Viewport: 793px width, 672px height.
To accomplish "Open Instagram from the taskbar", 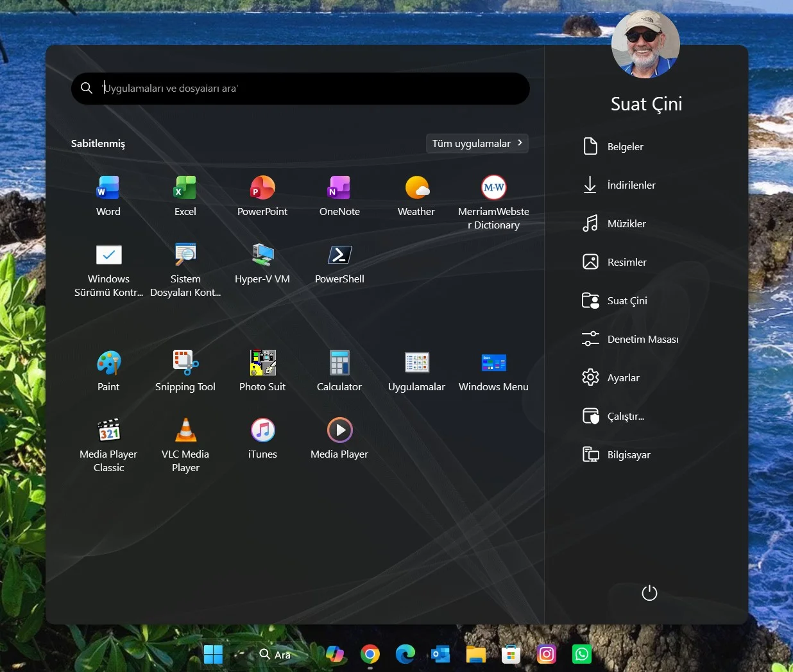I will [546, 654].
